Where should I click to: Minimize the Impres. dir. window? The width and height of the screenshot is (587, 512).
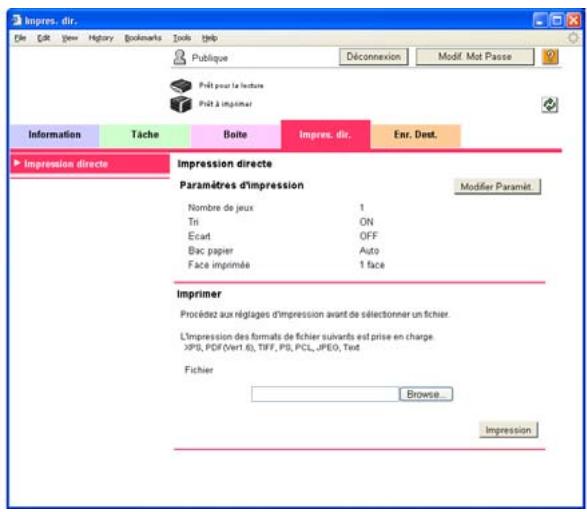pyautogui.click(x=539, y=20)
